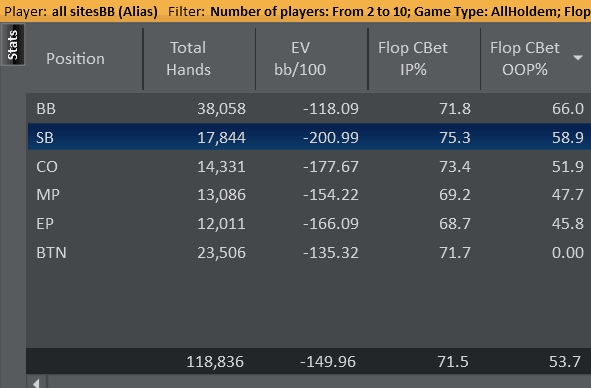Open the Stats vertical side tab

[13, 44]
